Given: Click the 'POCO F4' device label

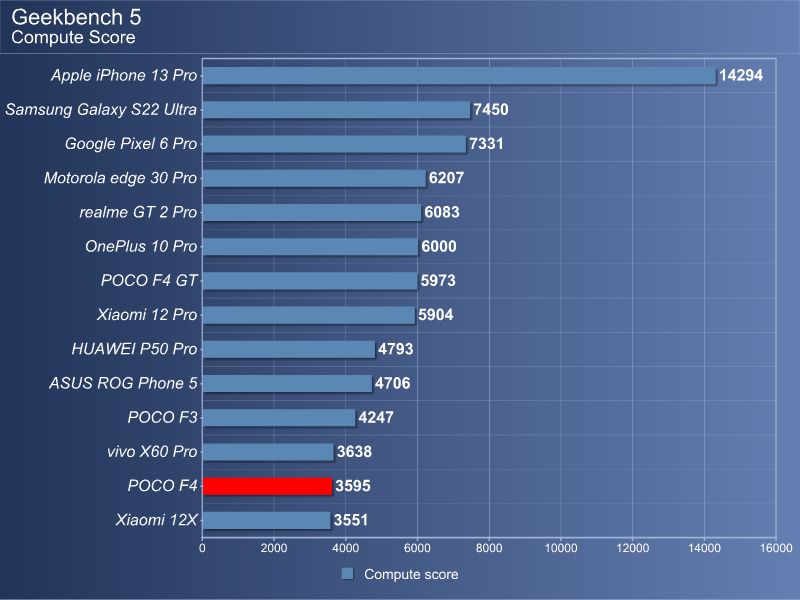Looking at the screenshot, I should click(162, 486).
